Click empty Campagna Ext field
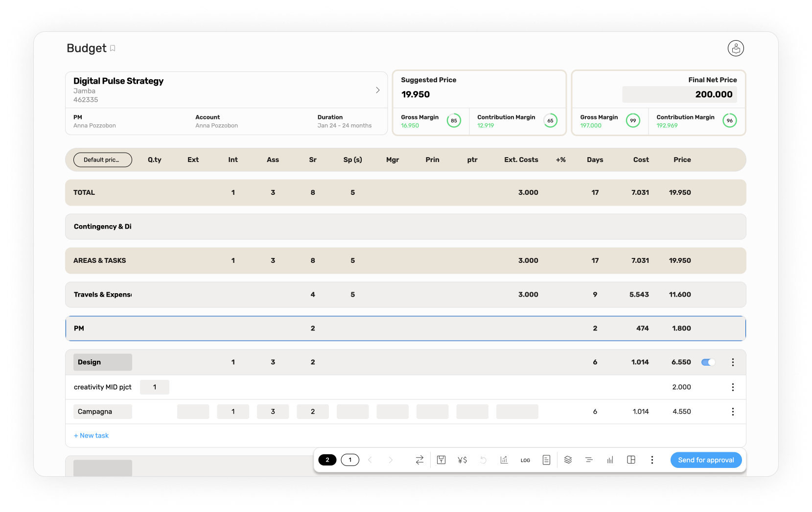Screen dimensions: 812x512 tap(193, 412)
